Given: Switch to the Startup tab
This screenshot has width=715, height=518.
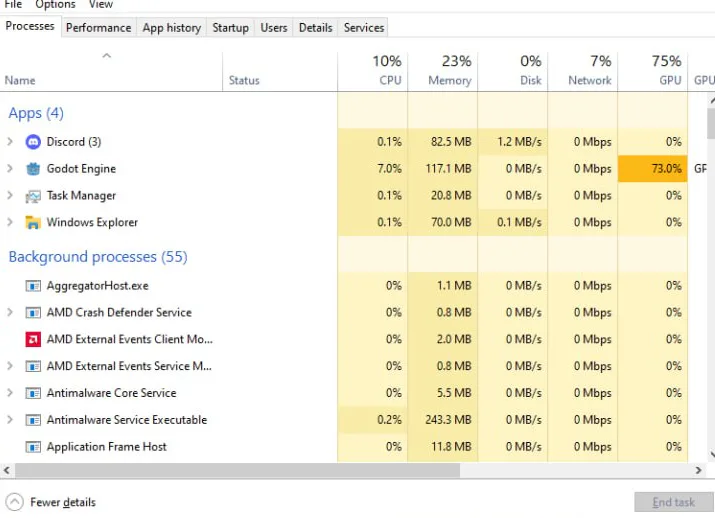Looking at the screenshot, I should point(230,28).
